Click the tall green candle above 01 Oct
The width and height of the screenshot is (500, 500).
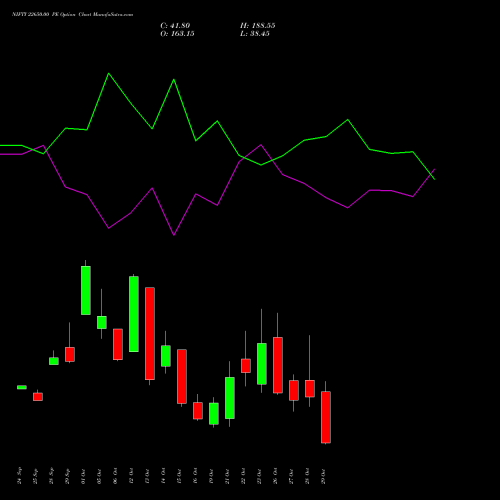point(86,290)
